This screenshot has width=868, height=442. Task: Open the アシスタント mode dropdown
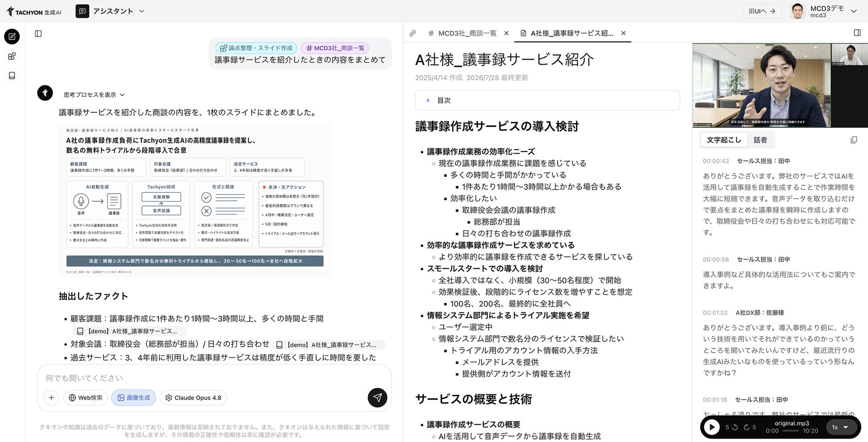point(110,11)
